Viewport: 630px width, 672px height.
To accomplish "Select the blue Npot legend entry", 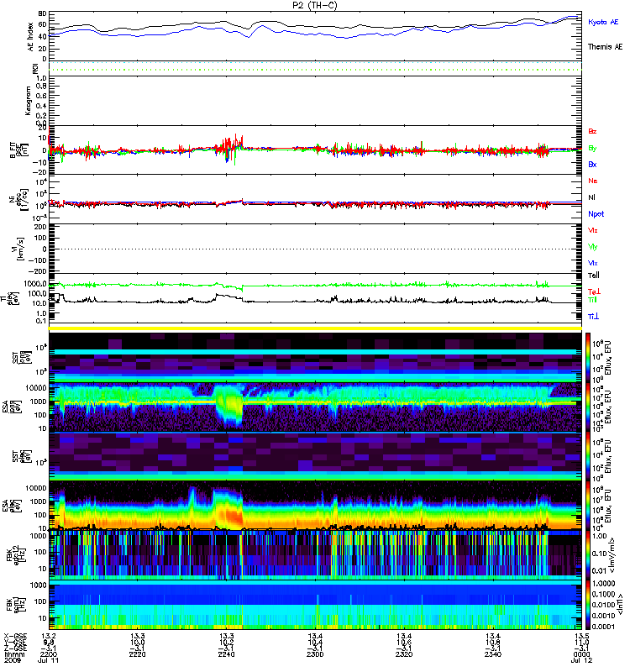I will (x=596, y=214).
